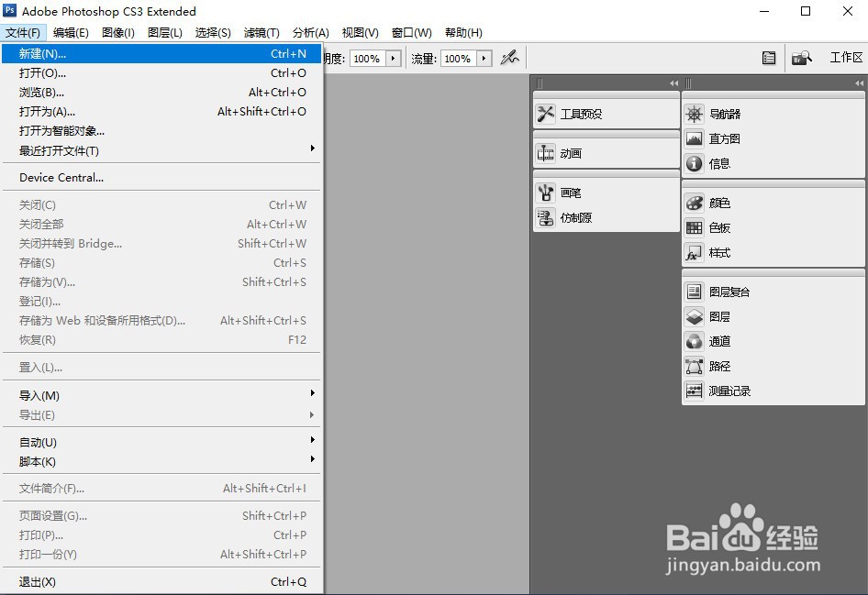Open the Color (颜色) panel icon
The height and width of the screenshot is (595, 868).
coord(695,203)
